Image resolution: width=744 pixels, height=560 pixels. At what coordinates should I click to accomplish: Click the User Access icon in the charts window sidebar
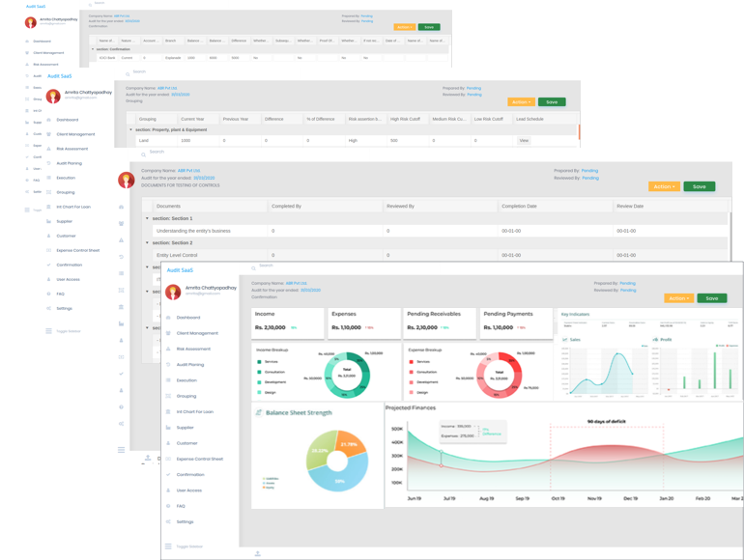(168, 490)
